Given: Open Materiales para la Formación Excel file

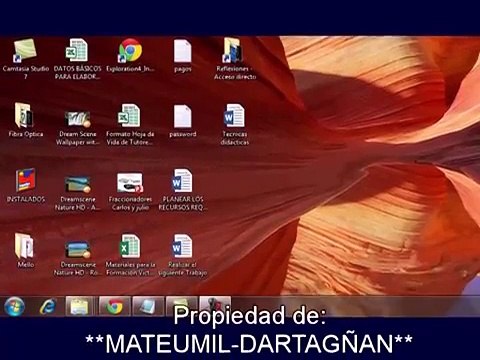Looking at the screenshot, I should point(130,255).
